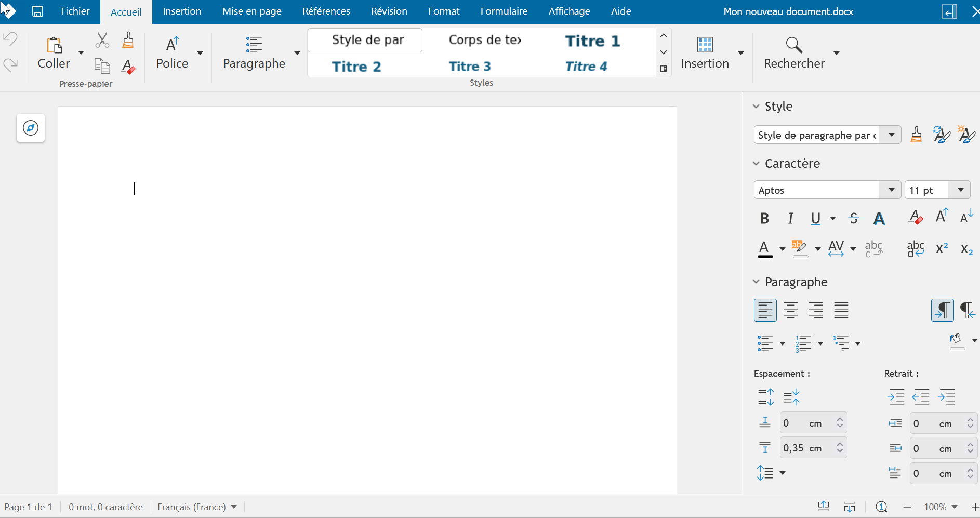Increase indent in the Retrait section

[896, 397]
